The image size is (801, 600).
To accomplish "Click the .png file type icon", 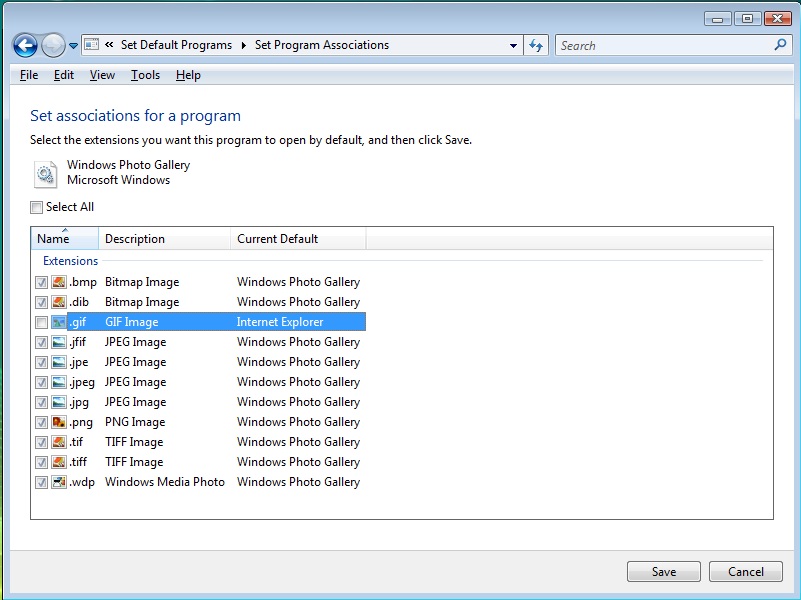I will (59, 422).
